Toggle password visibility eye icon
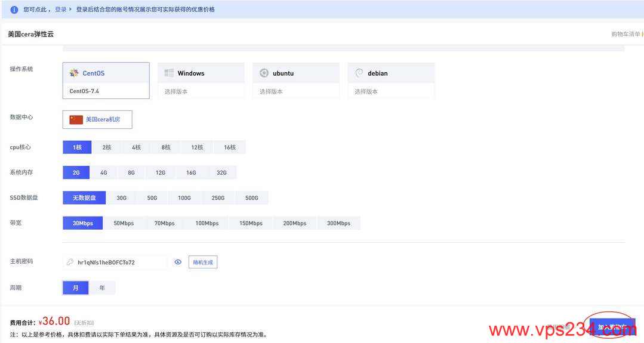 click(x=178, y=262)
